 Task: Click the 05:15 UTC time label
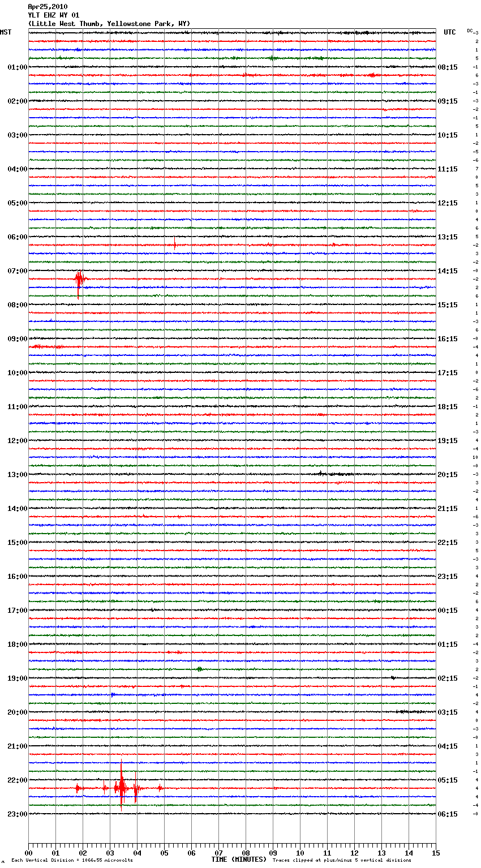click(448, 780)
